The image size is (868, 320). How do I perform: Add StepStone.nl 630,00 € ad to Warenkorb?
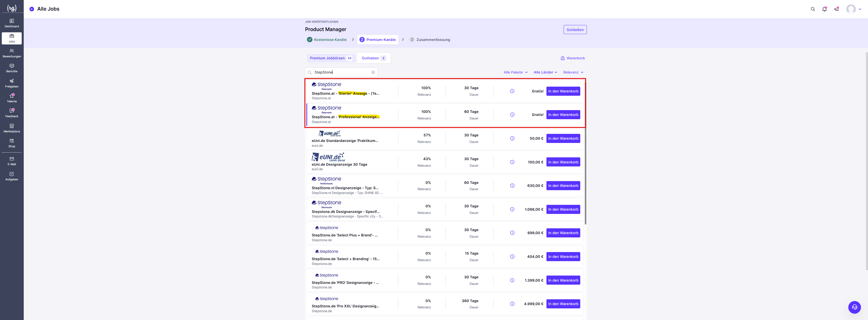point(563,186)
